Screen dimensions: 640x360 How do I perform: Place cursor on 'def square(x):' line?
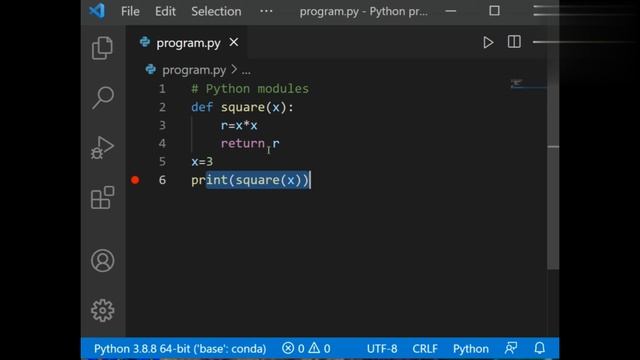tap(242, 107)
